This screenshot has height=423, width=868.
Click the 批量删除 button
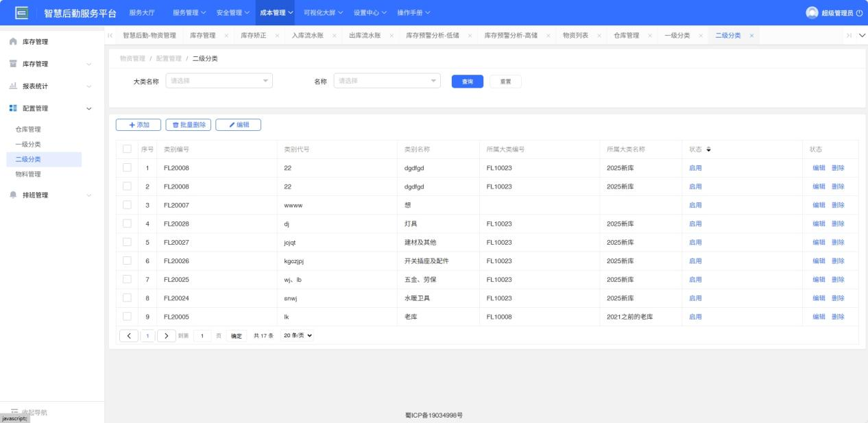point(189,125)
